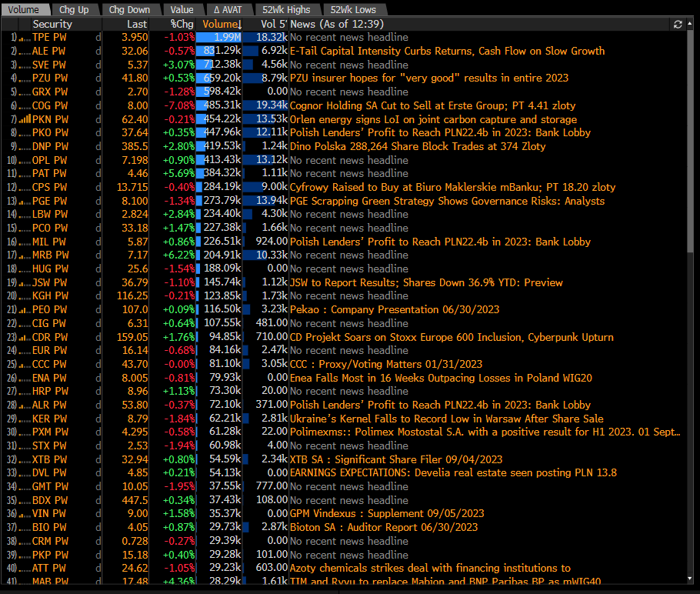700x594 pixels.
Task: Open the Chg Down tab
Action: point(129,10)
